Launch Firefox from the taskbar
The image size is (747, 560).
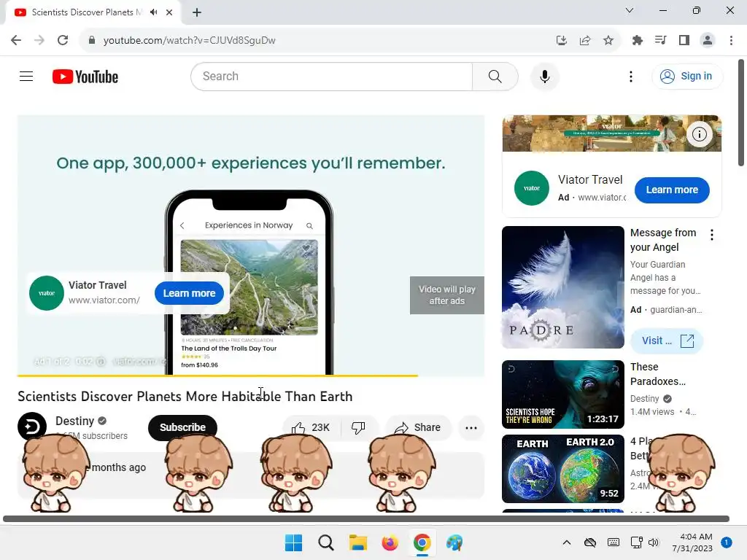(x=390, y=542)
